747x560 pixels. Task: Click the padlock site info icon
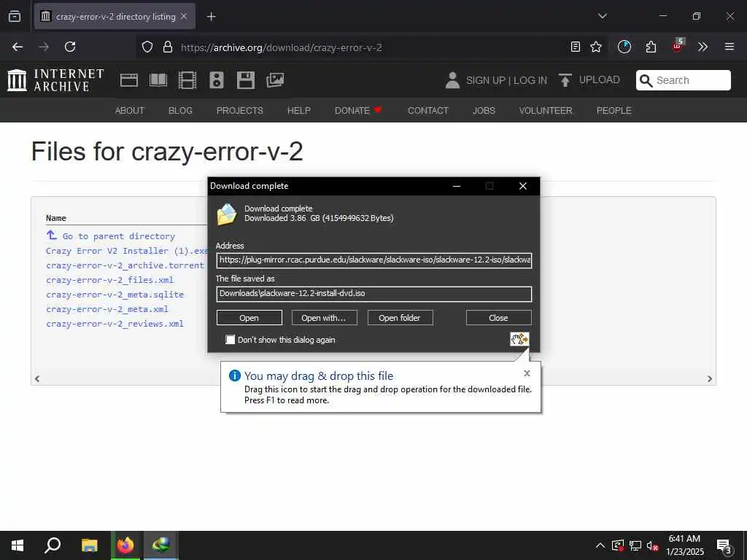coord(168,47)
